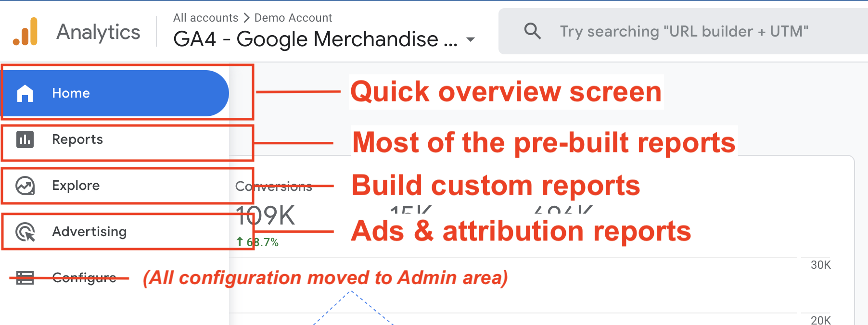Click the Advertising cursor target icon
Viewport: 868px width, 325px height.
(x=25, y=232)
